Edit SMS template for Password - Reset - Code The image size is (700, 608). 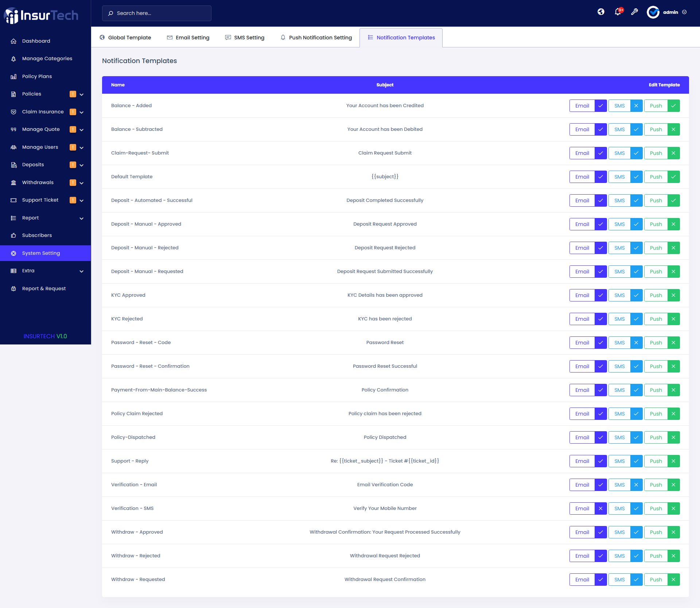pos(619,343)
